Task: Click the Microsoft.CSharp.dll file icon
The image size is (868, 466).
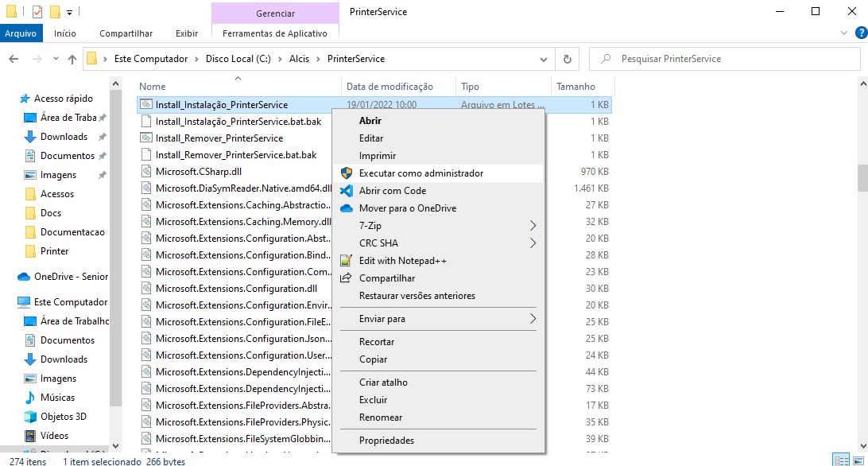Action: pyautogui.click(x=146, y=171)
